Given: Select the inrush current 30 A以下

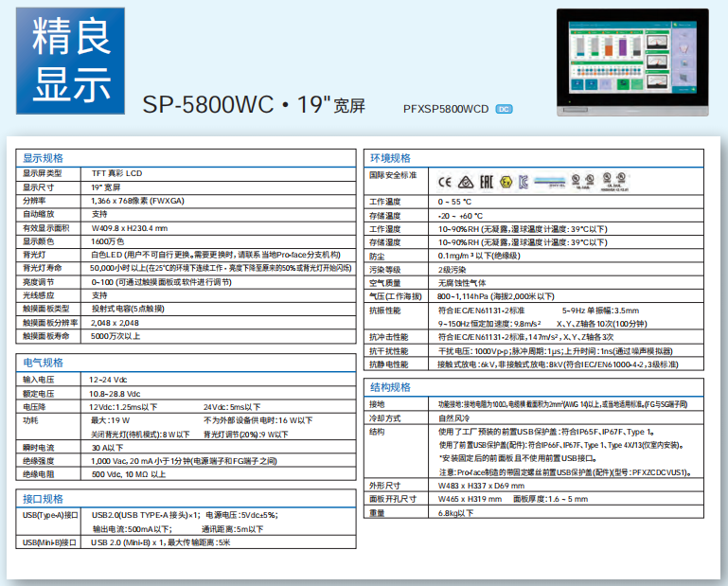Looking at the screenshot, I should tap(108, 448).
